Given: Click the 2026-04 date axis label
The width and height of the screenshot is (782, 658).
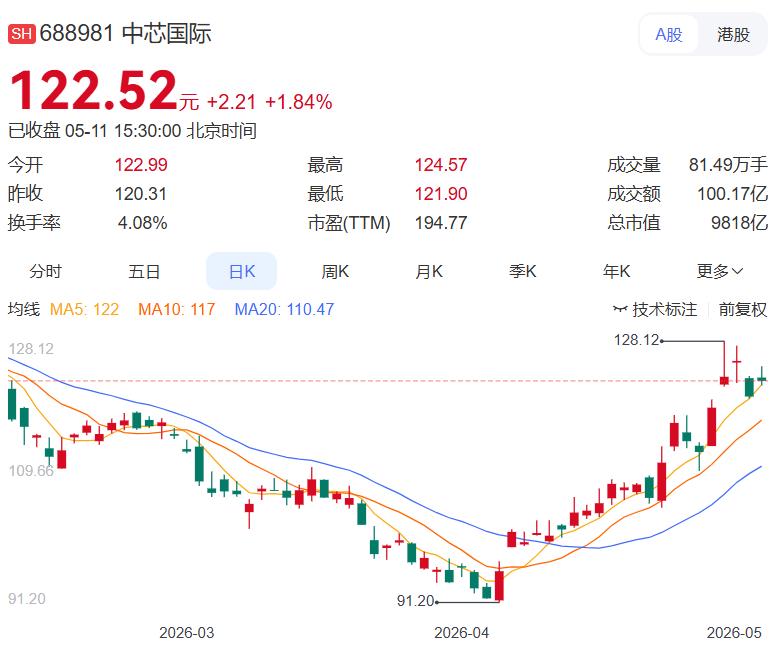Looking at the screenshot, I should (461, 633).
